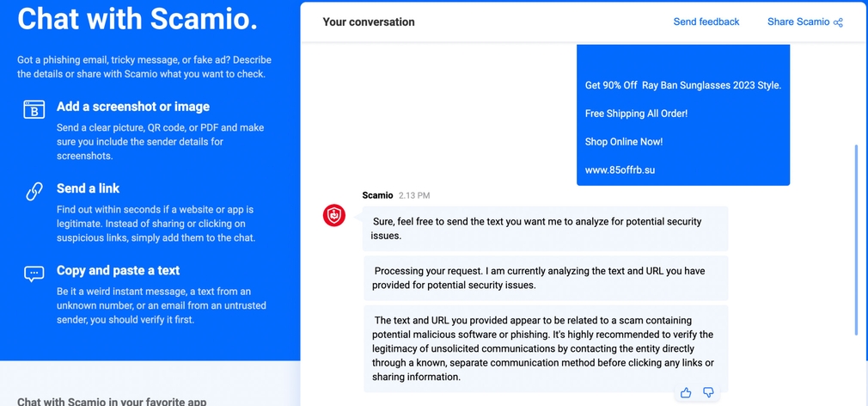Select the 'Add a screenshot or image' heading
868x406 pixels.
pyautogui.click(x=133, y=107)
